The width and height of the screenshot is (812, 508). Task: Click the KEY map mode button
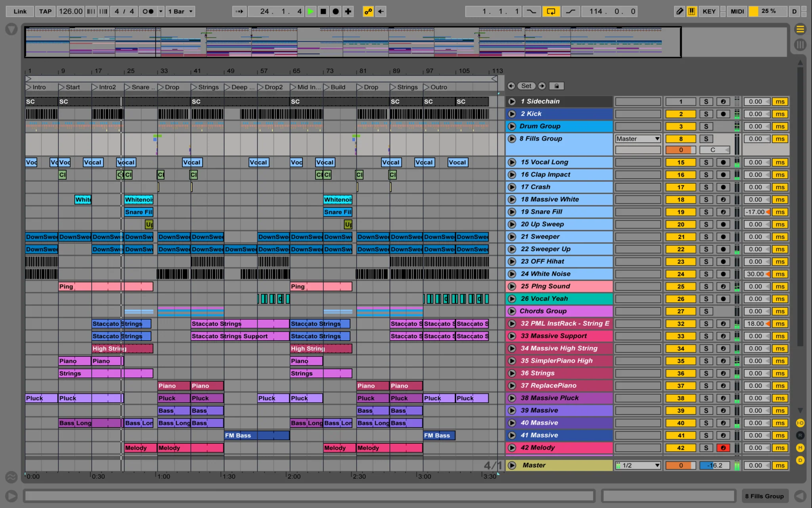[x=709, y=12]
